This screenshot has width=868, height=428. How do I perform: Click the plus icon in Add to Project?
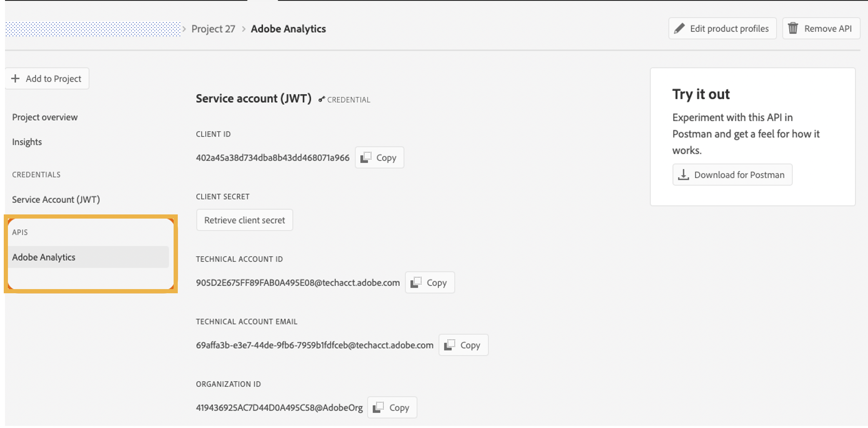click(15, 78)
